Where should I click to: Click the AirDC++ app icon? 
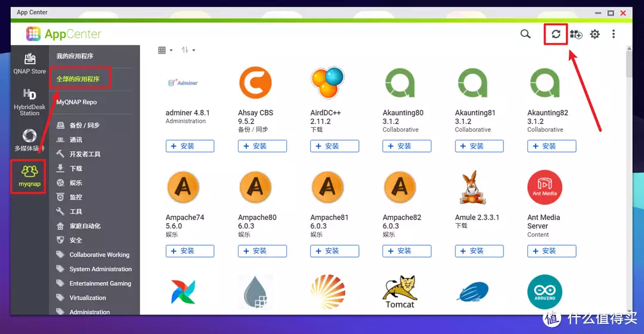[327, 82]
